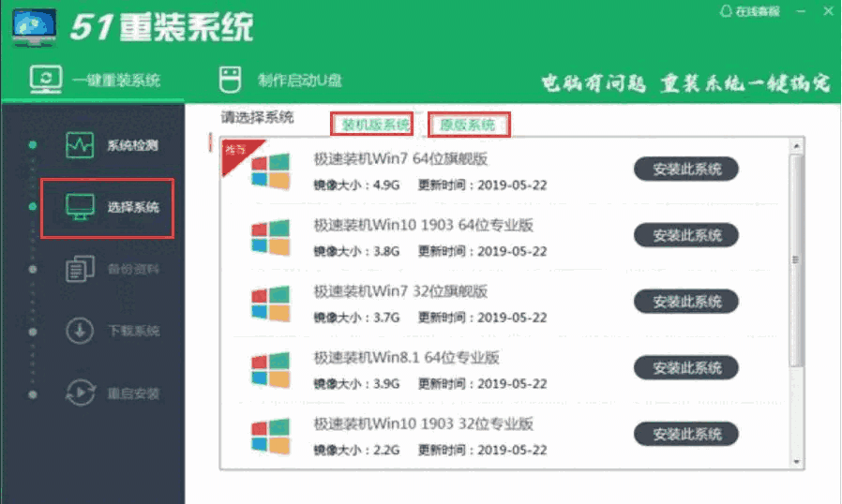The height and width of the screenshot is (504, 842).
Task: Click the 在线客服 bell icon
Action: tap(726, 11)
